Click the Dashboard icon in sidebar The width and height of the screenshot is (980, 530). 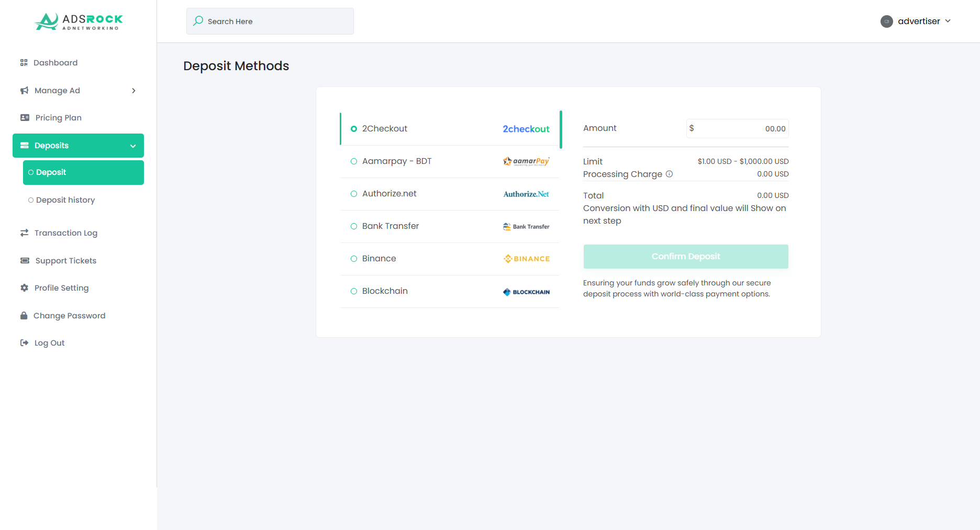click(24, 62)
